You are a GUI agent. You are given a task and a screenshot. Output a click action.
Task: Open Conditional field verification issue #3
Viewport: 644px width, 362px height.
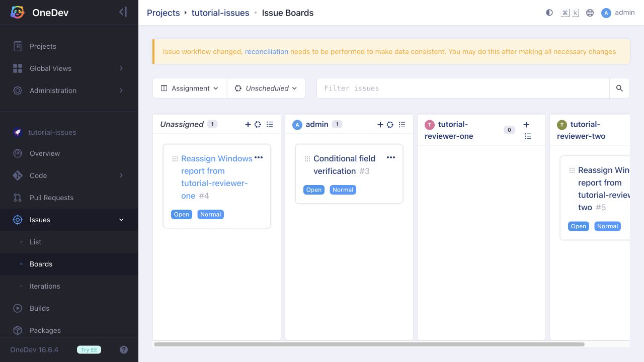(x=344, y=164)
